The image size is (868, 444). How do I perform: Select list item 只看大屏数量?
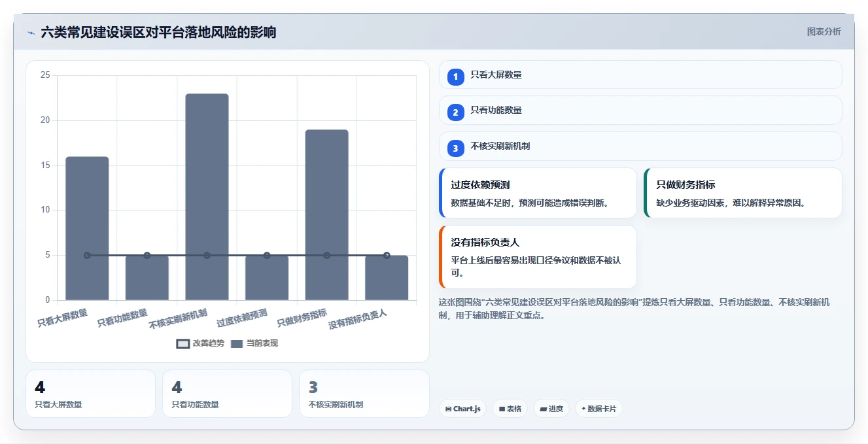pos(640,75)
